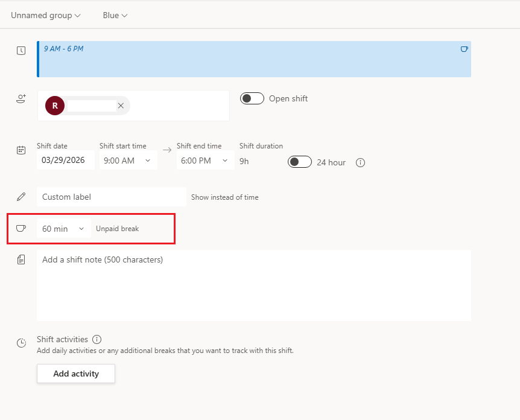This screenshot has width=520, height=420.
Task: Click the Shift activities clock icon
Action: (x=21, y=343)
